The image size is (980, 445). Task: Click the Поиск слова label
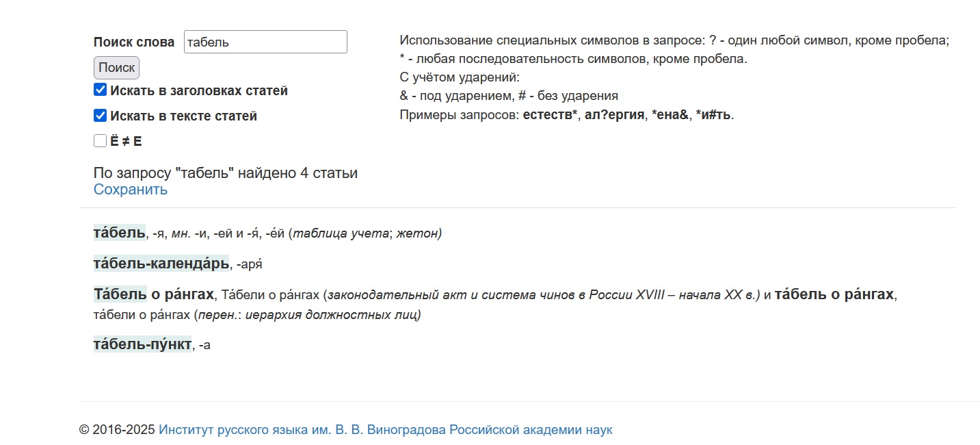pos(134,42)
